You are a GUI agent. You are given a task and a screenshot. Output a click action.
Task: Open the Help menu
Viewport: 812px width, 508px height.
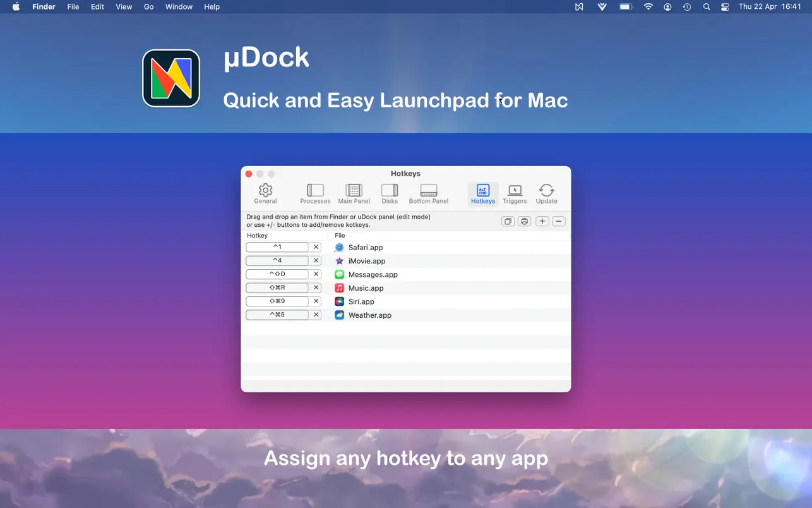(212, 7)
